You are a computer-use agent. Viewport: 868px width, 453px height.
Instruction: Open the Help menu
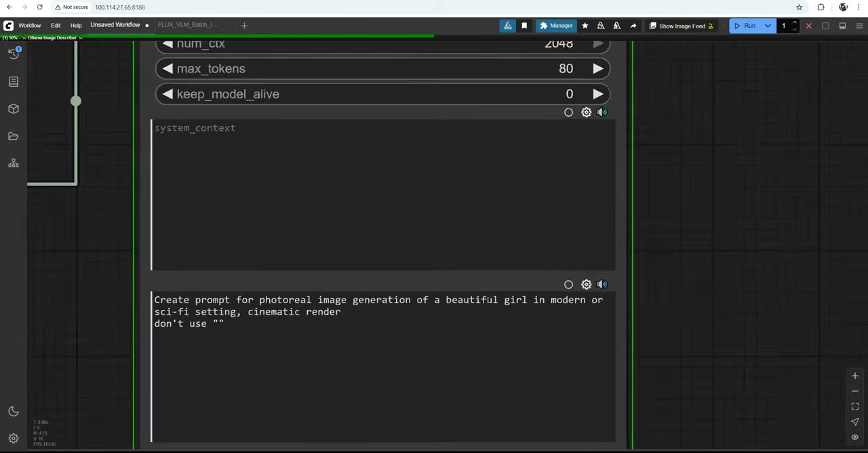pyautogui.click(x=76, y=26)
